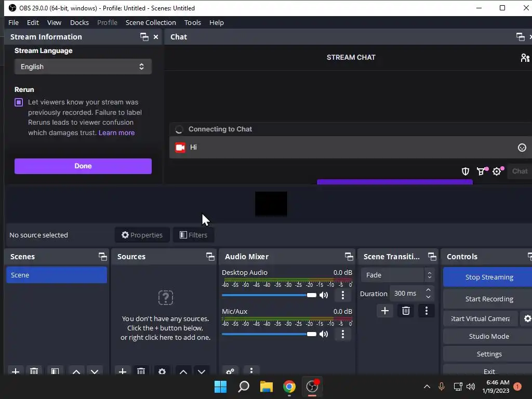Show hidden system tray icons
Screen dimensions: 532x399
[427, 387]
